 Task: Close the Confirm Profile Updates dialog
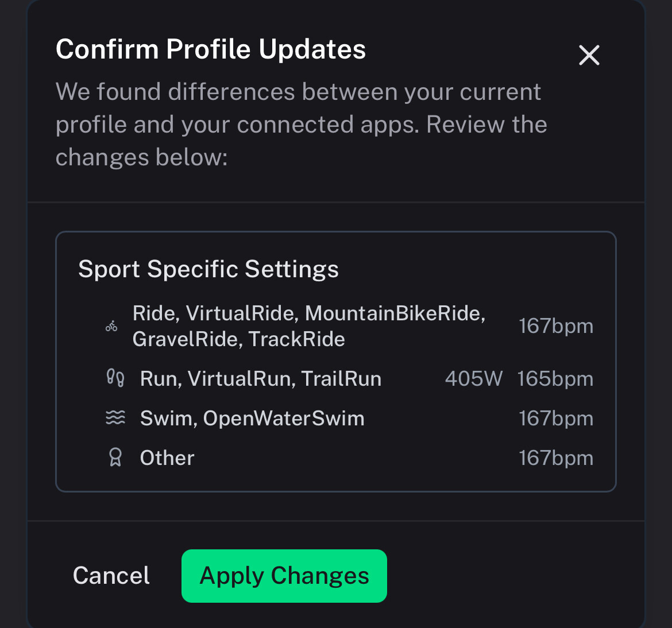589,56
